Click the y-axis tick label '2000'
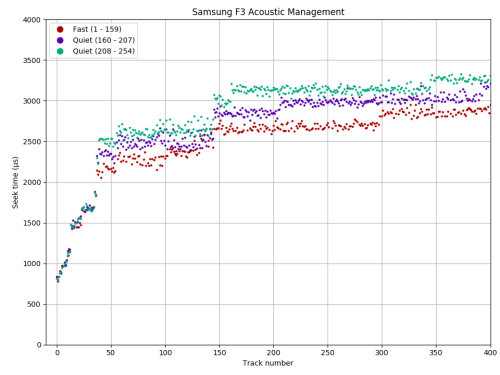 [x=32, y=182]
